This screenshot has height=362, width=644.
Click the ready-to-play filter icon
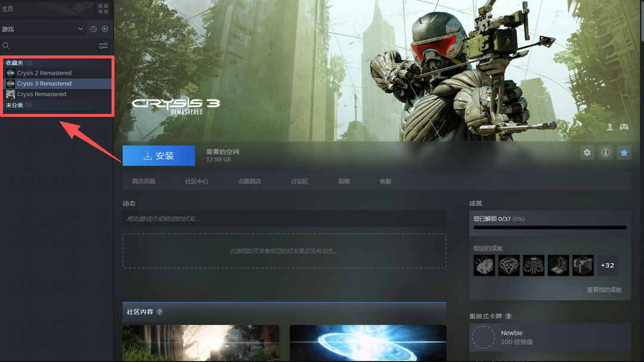tap(105, 29)
